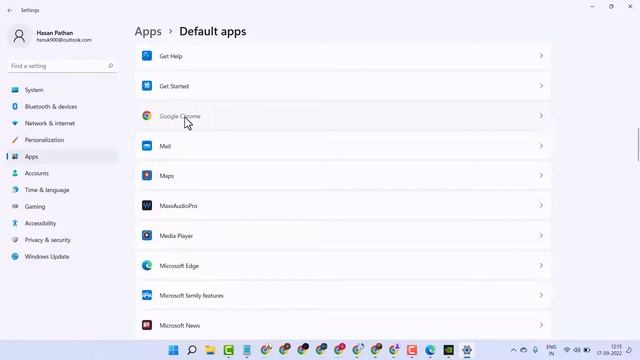Select Apps in the sidebar

[62, 157]
